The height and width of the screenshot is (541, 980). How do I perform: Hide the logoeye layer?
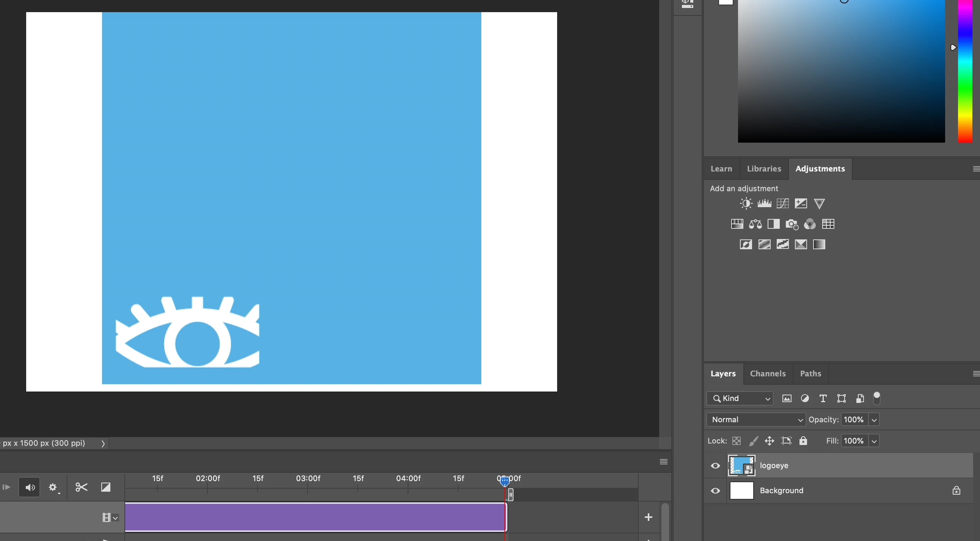pyautogui.click(x=715, y=465)
